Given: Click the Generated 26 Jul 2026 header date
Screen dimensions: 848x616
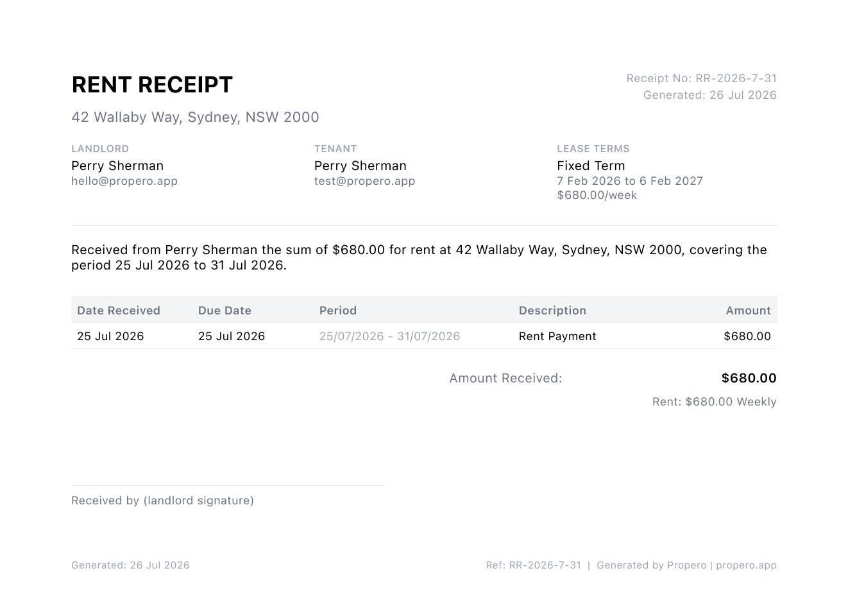Looking at the screenshot, I should click(x=709, y=95).
